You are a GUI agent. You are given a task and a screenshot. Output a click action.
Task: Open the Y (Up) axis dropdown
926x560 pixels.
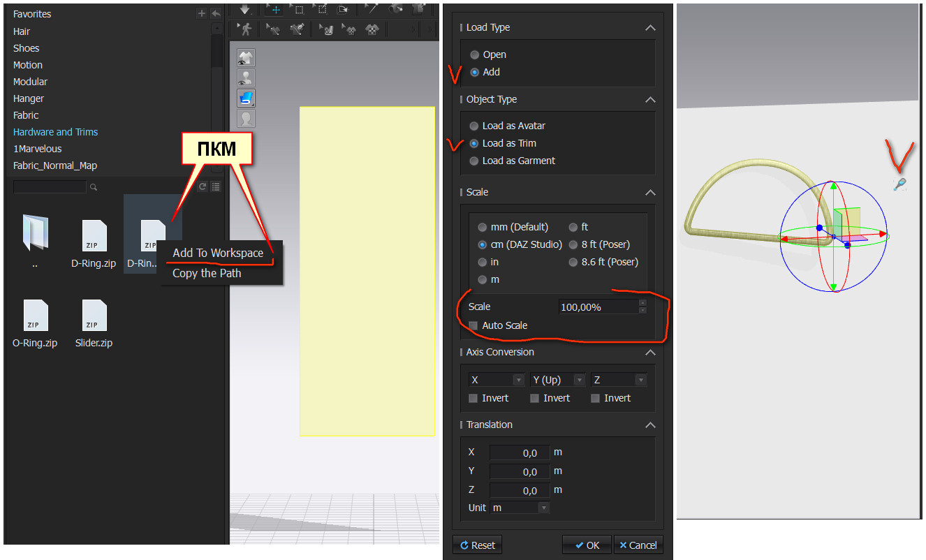pyautogui.click(x=557, y=380)
